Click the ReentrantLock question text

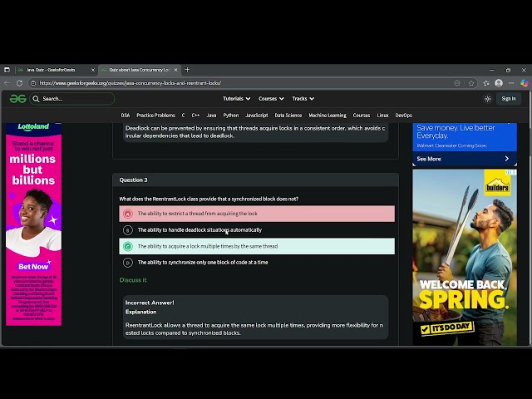209,199
